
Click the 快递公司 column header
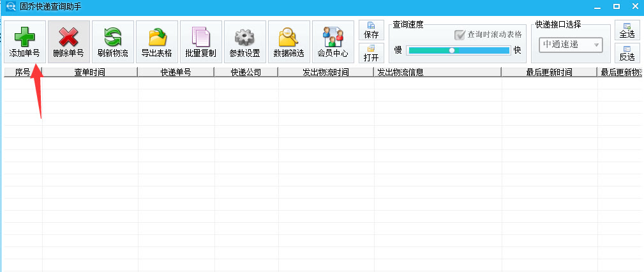[x=246, y=72]
